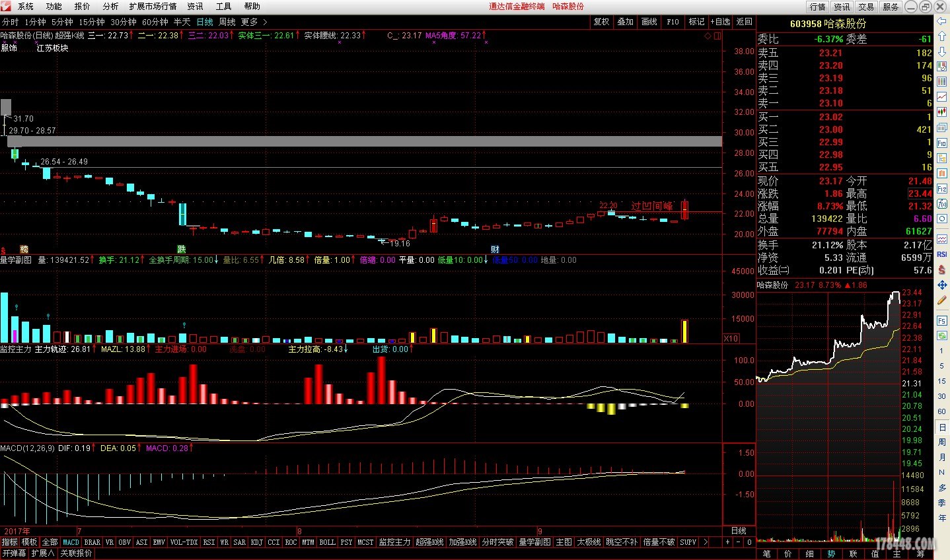Open the 系统 menu

click(x=26, y=6)
